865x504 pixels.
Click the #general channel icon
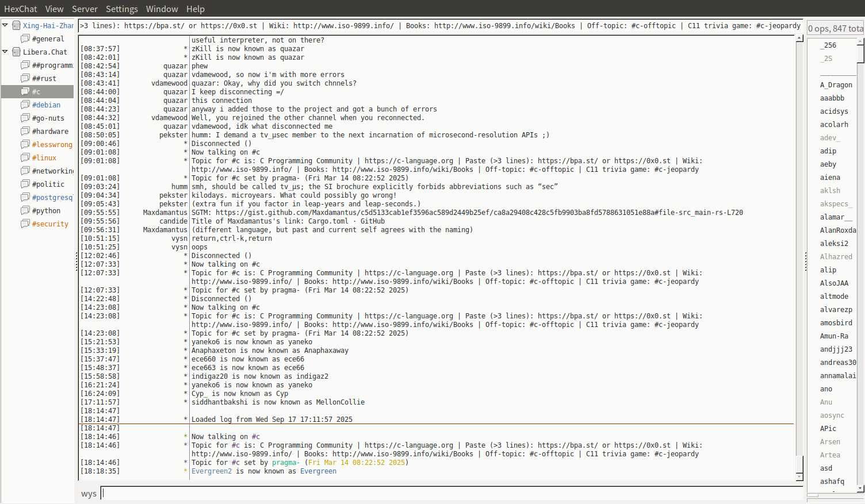click(x=25, y=39)
